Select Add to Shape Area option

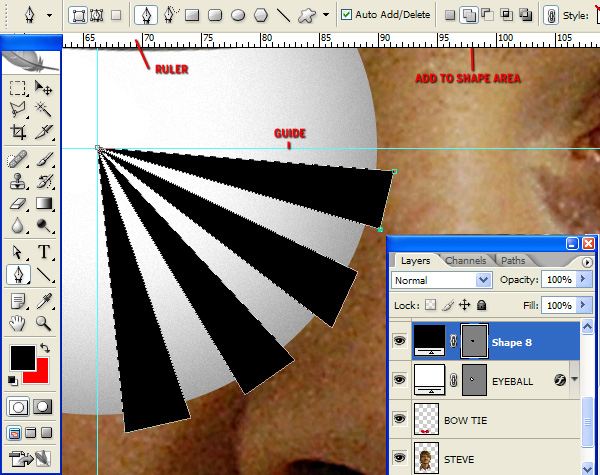click(x=469, y=15)
